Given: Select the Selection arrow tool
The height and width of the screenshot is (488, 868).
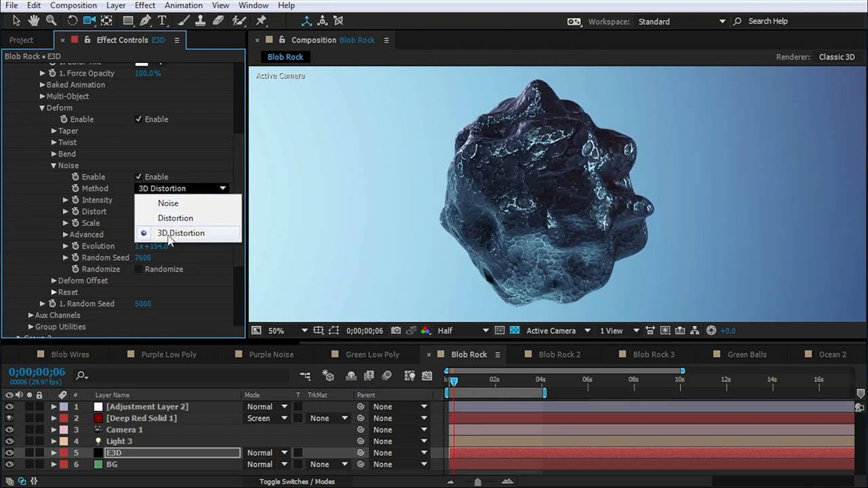Looking at the screenshot, I should (16, 21).
